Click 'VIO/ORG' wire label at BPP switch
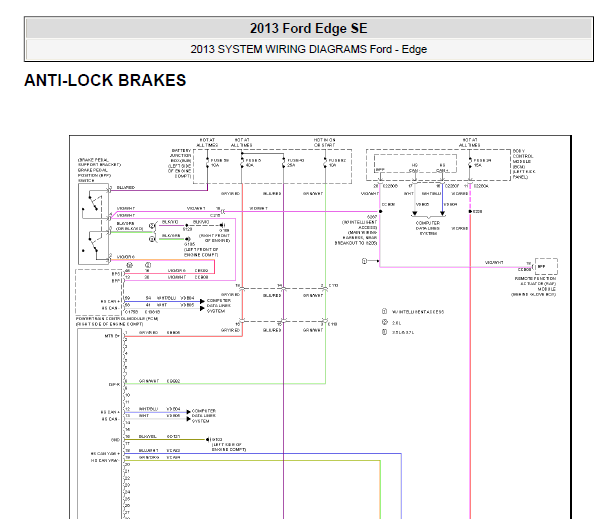The image size is (602, 519). click(126, 257)
